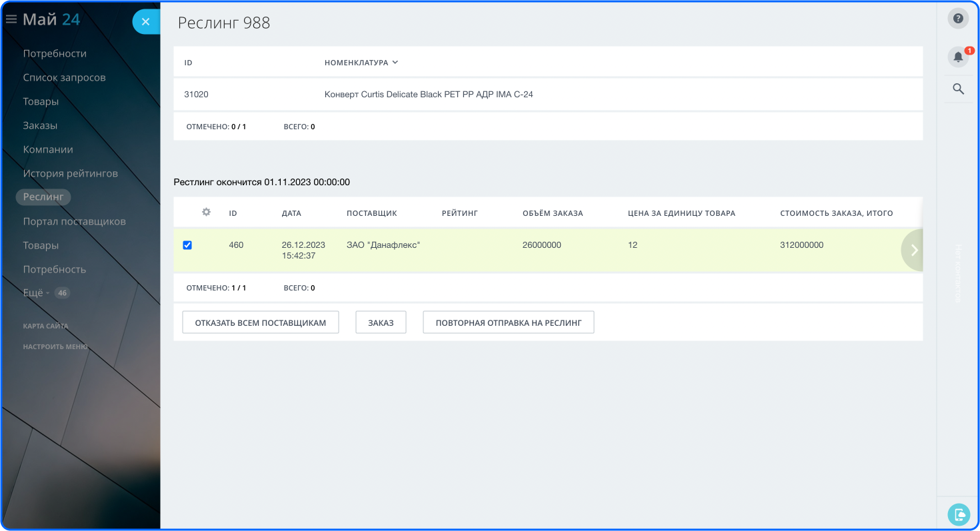Click Повторная отправка на реслинг button
The width and height of the screenshot is (980, 531).
click(509, 322)
